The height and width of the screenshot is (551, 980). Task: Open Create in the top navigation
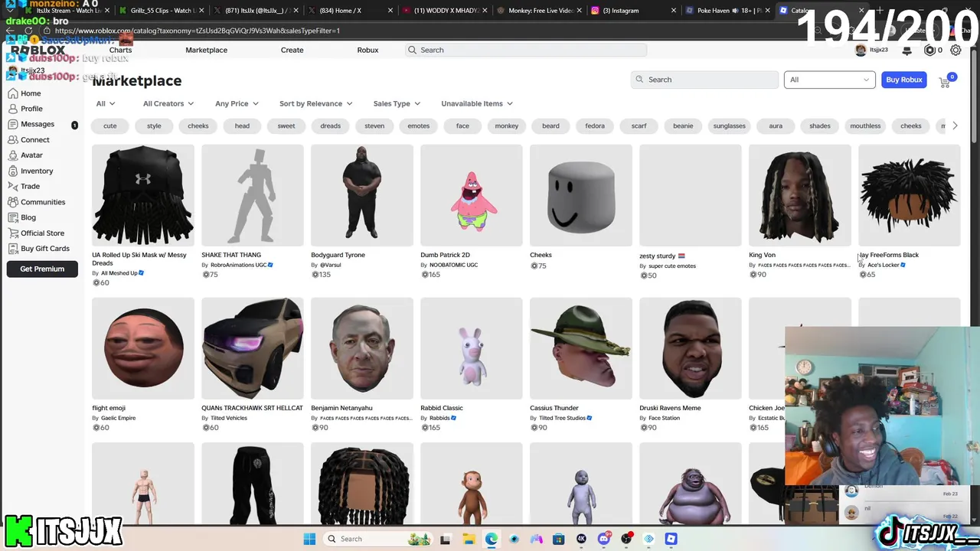[x=292, y=50]
